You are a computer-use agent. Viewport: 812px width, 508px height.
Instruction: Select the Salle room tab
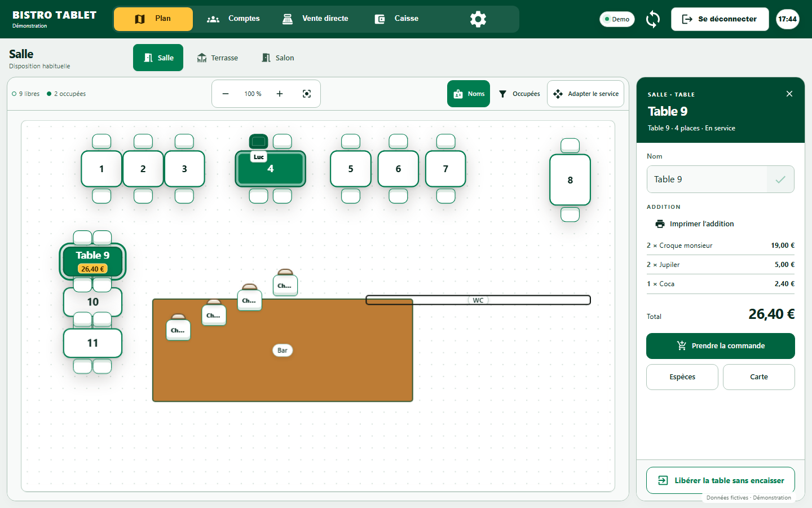[158, 58]
